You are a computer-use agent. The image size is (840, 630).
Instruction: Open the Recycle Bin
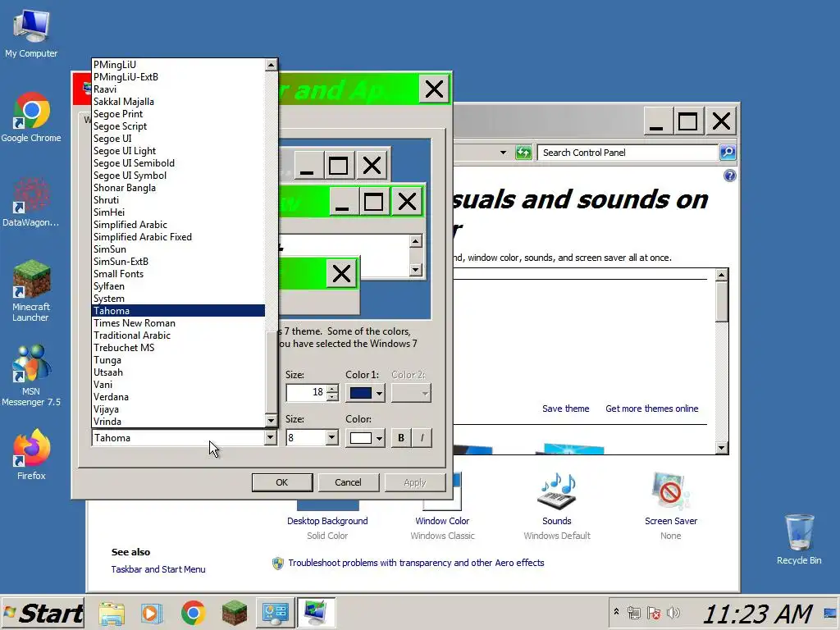coord(799,538)
